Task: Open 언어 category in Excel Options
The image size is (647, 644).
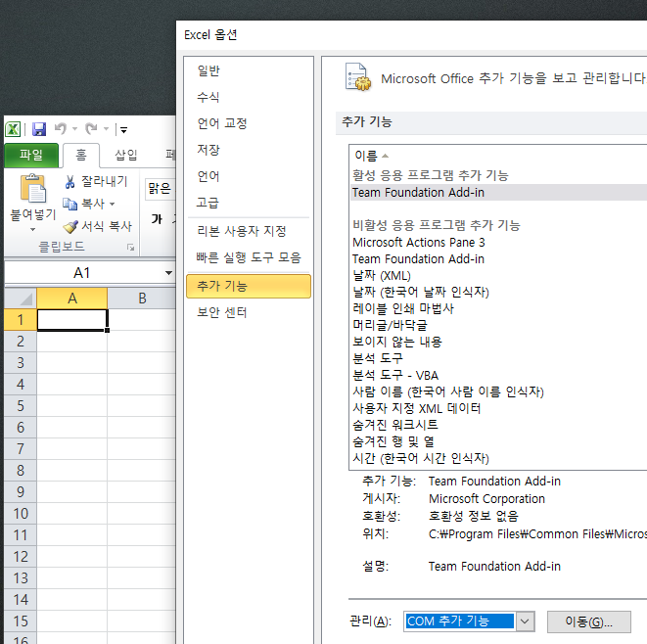Action: click(249, 176)
